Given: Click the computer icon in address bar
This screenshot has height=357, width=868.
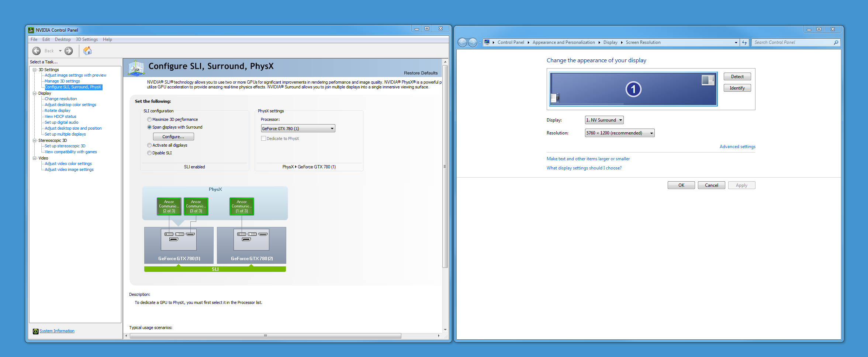Looking at the screenshot, I should pos(487,42).
